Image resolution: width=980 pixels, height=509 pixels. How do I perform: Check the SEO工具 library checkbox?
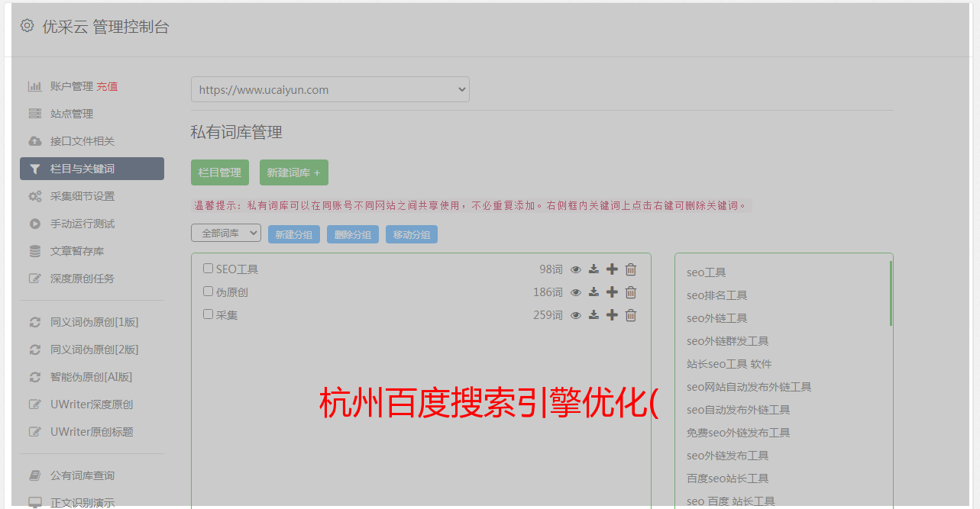208,269
